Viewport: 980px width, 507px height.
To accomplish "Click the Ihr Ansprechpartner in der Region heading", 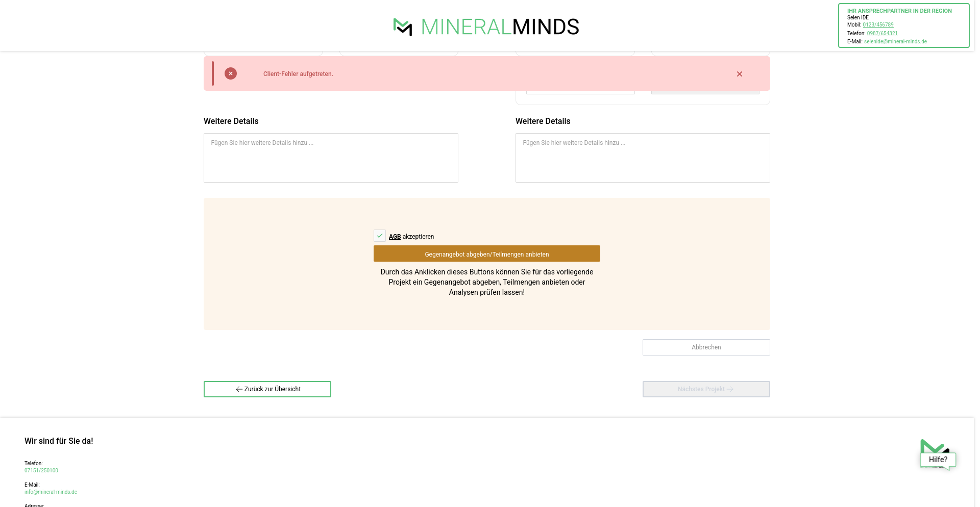I will coord(899,11).
